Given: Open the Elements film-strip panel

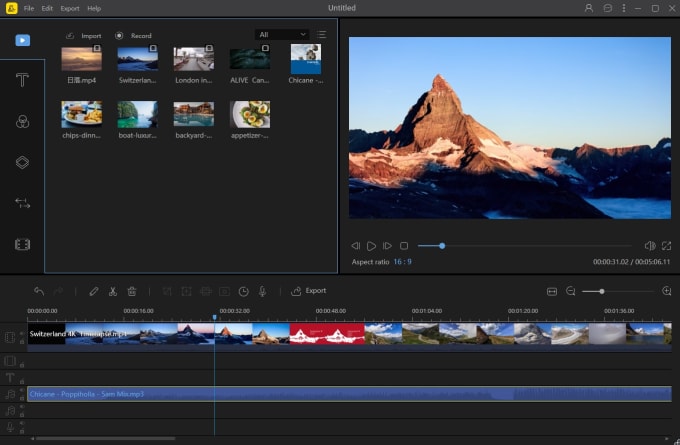Looking at the screenshot, I should click(x=23, y=244).
